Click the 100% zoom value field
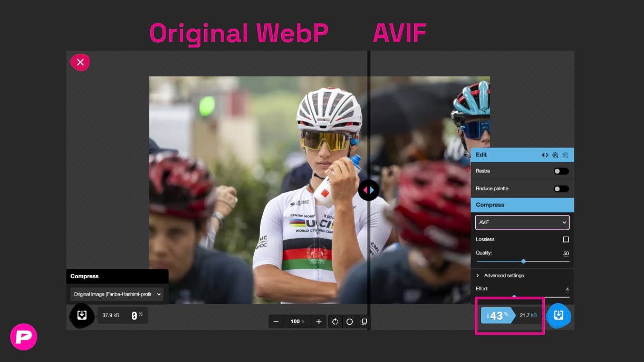The width and height of the screenshot is (644, 362). 296,321
